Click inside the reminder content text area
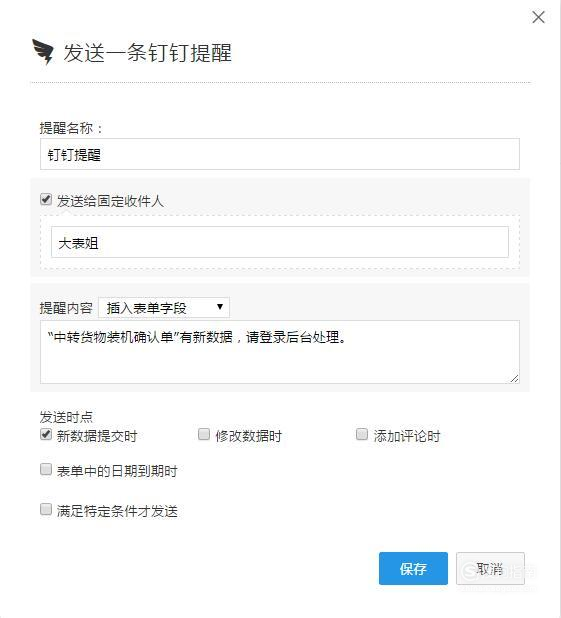 pyautogui.click(x=280, y=352)
